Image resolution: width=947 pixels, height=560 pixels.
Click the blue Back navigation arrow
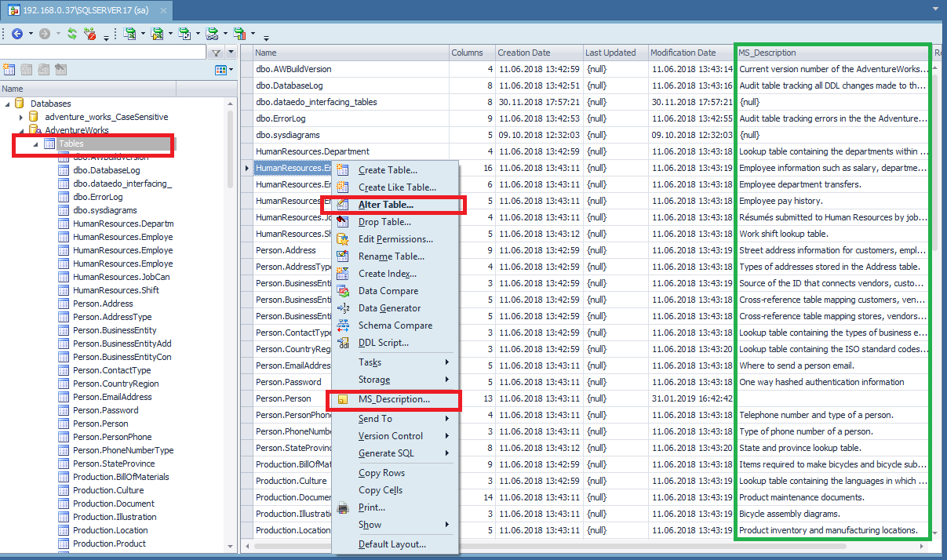pyautogui.click(x=16, y=34)
